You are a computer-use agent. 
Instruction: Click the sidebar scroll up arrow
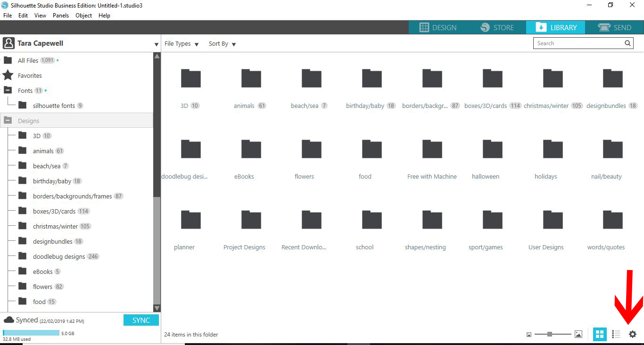click(x=157, y=56)
